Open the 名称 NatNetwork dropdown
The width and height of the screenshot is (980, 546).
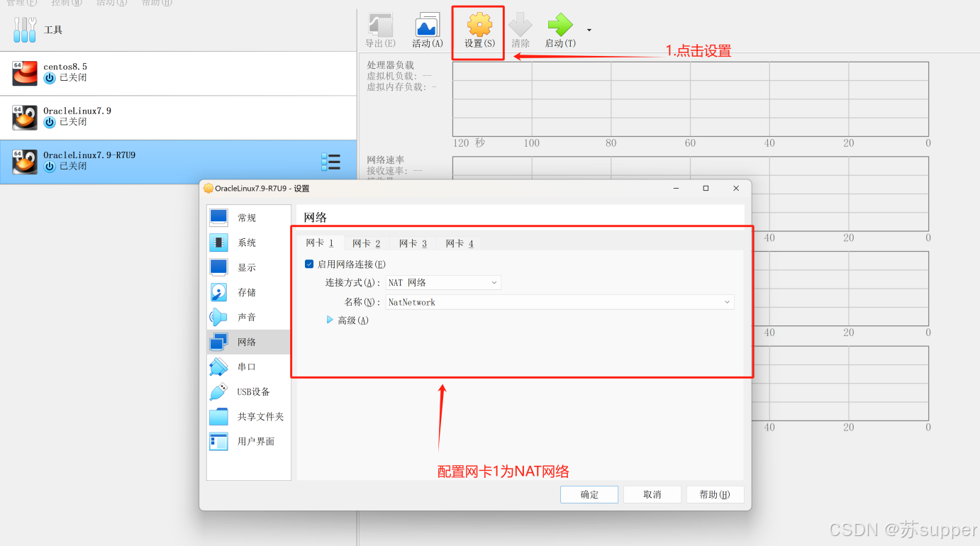click(x=560, y=302)
